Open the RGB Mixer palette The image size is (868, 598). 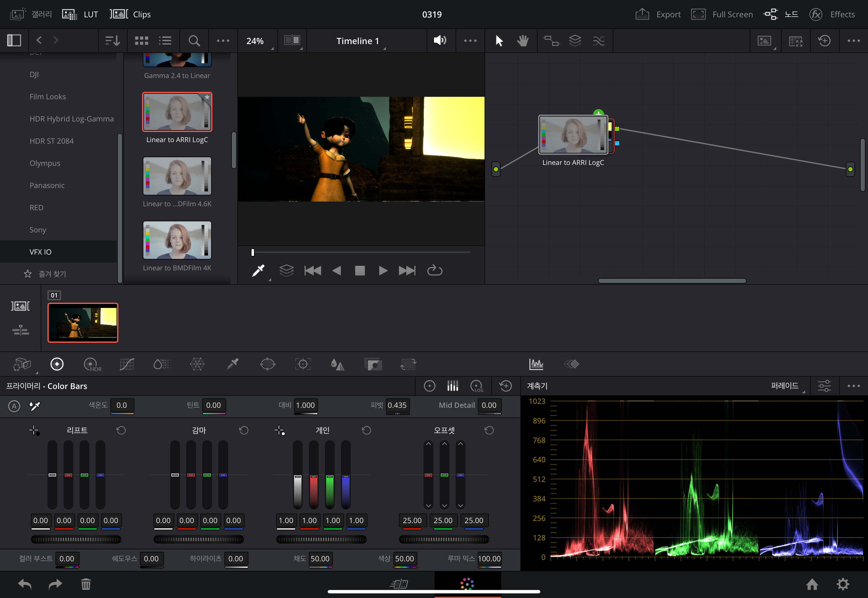click(x=162, y=364)
